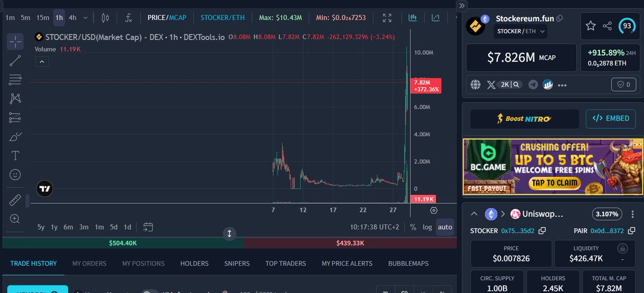Screen dimensions: 644x293
Task: Share the Stockereum.fun pair
Action: click(608, 26)
